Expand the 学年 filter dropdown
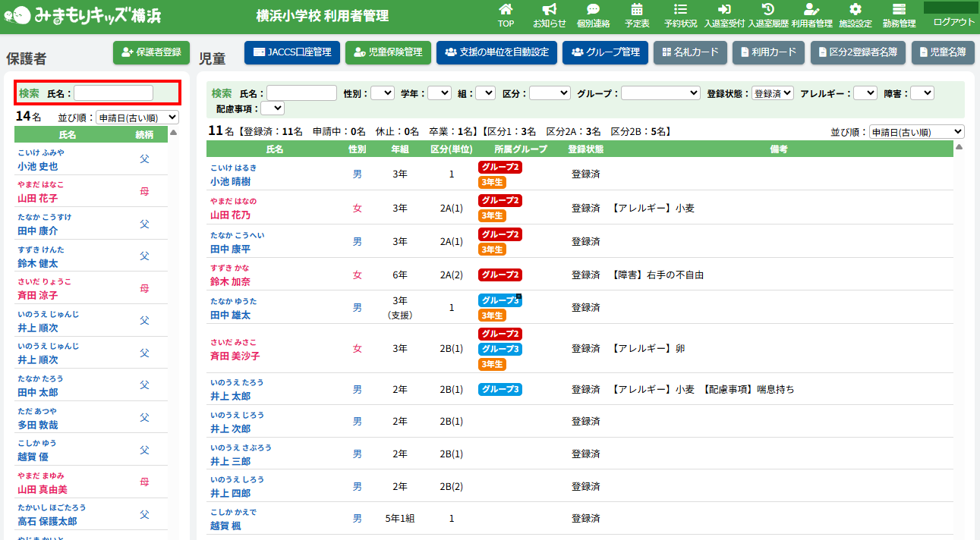Image resolution: width=980 pixels, height=540 pixels. click(439, 93)
